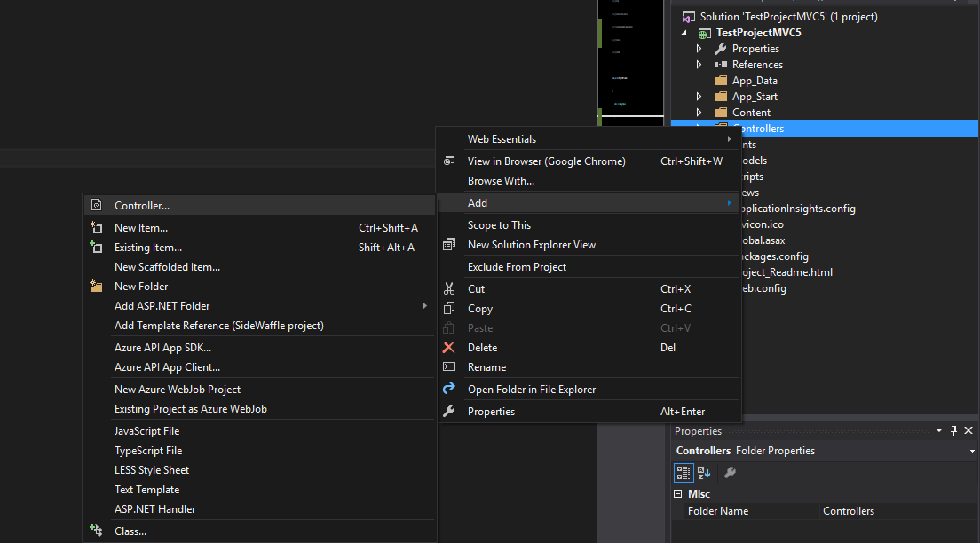Click the Controllers value in Folder Name field
980x543 pixels.
848,511
